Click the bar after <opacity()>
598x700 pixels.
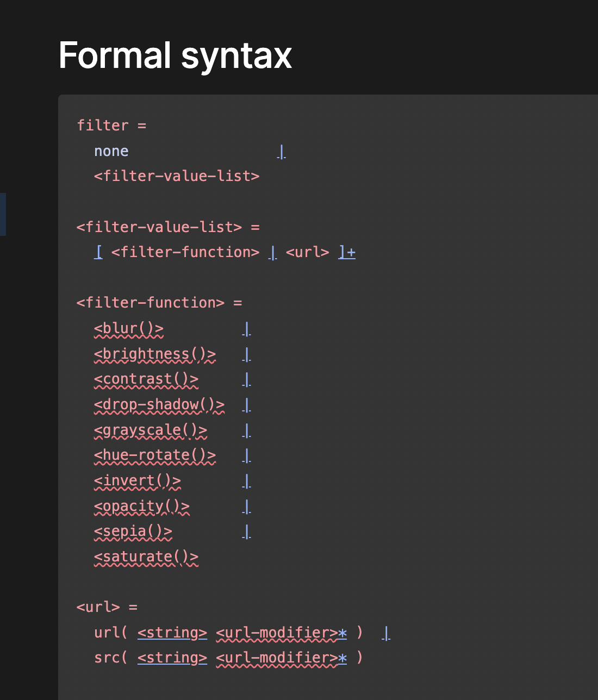click(x=246, y=507)
